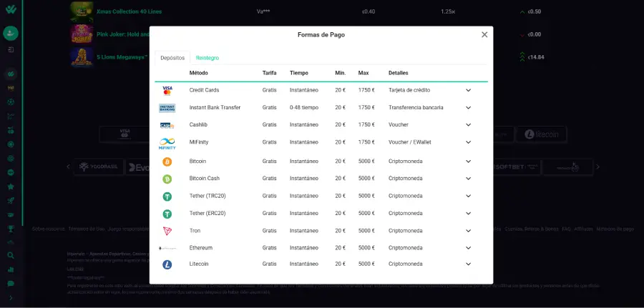Click Pink Joker game thumbnail

pyautogui.click(x=82, y=34)
